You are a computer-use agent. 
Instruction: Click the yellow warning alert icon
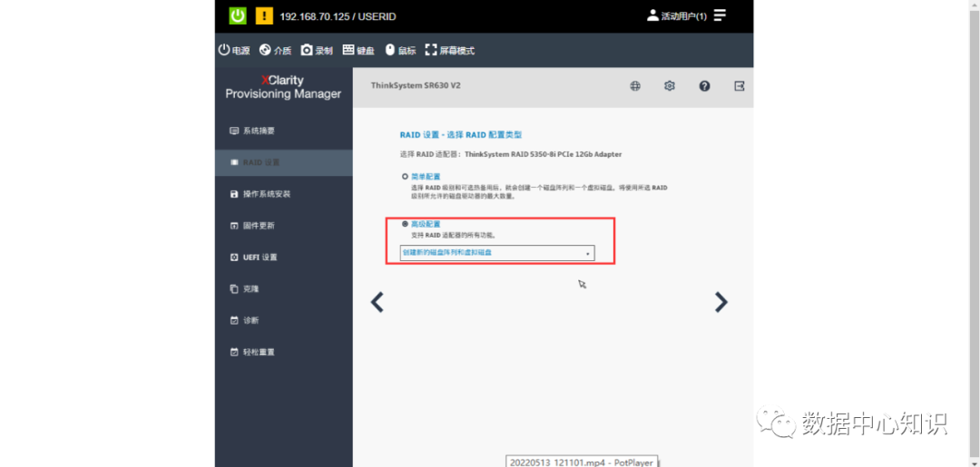pos(264,15)
